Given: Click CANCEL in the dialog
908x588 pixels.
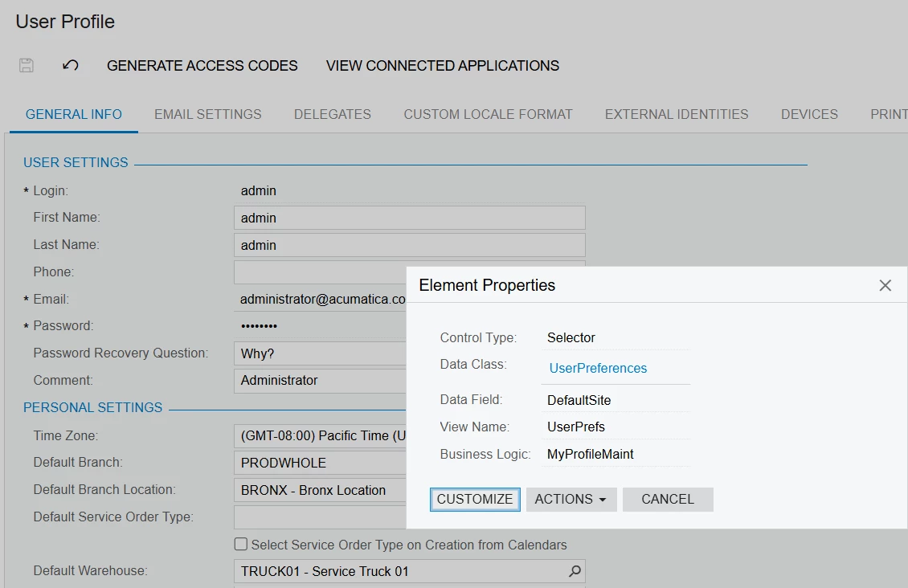Looking at the screenshot, I should 668,499.
